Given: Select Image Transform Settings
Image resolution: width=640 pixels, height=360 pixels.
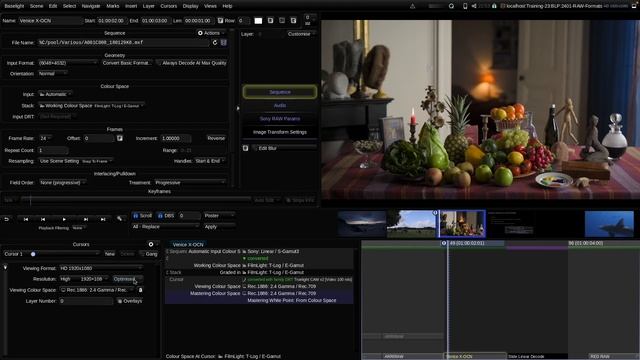Looking at the screenshot, I should [280, 132].
